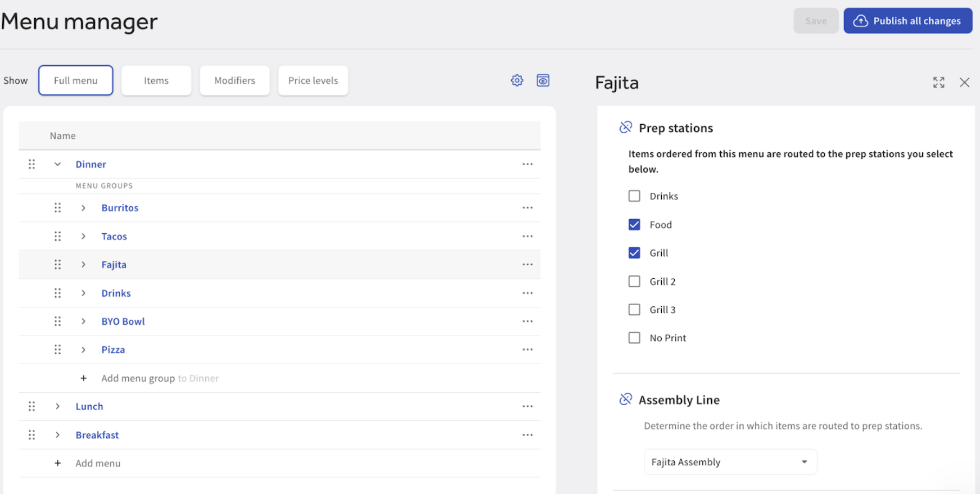Switch to the Modifiers view

[234, 80]
